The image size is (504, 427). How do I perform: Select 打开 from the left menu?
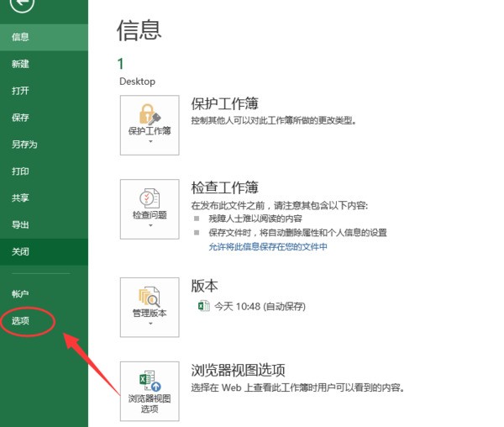coord(20,91)
